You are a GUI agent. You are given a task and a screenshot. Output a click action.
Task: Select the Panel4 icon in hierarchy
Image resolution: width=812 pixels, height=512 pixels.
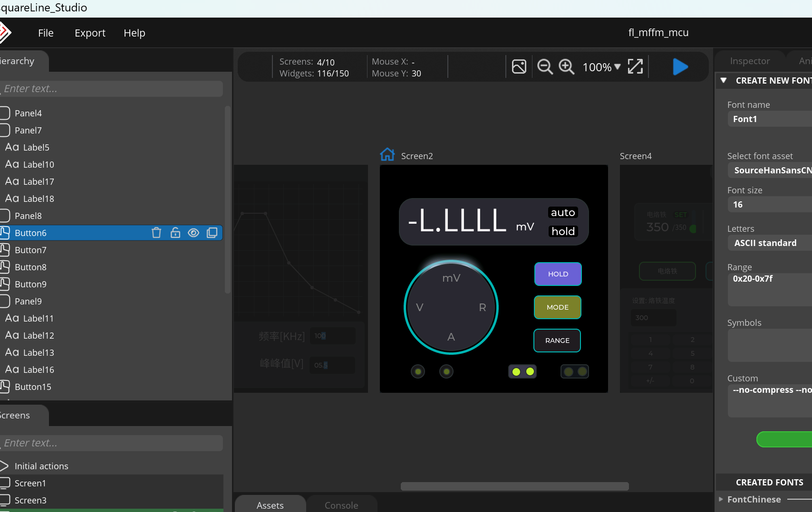click(x=5, y=113)
